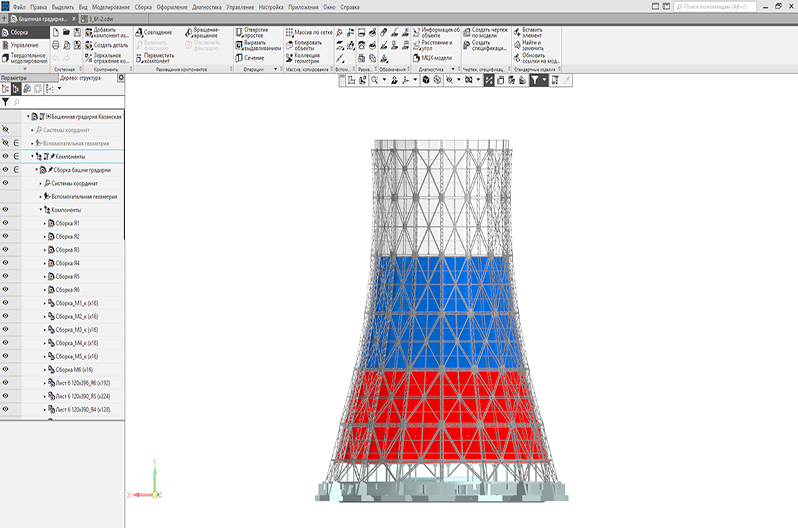798x528 pixels.
Task: Click the tree filter funnel icon
Action: (6, 102)
